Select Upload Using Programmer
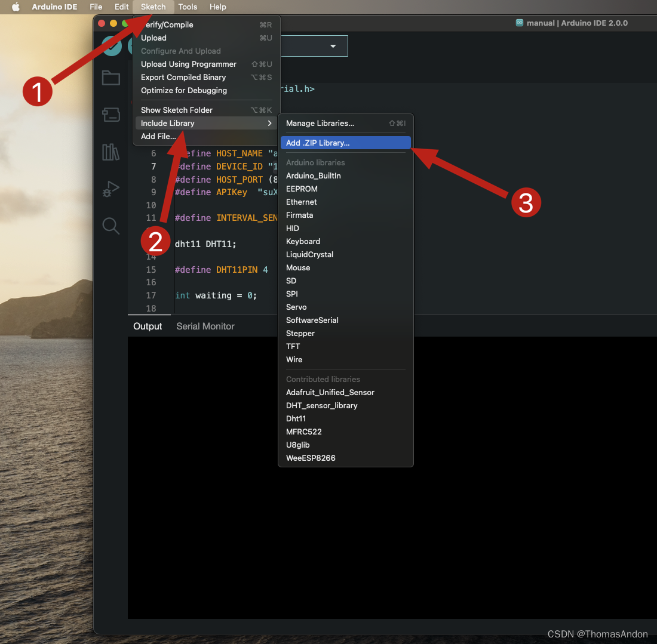The height and width of the screenshot is (644, 657). click(206, 64)
